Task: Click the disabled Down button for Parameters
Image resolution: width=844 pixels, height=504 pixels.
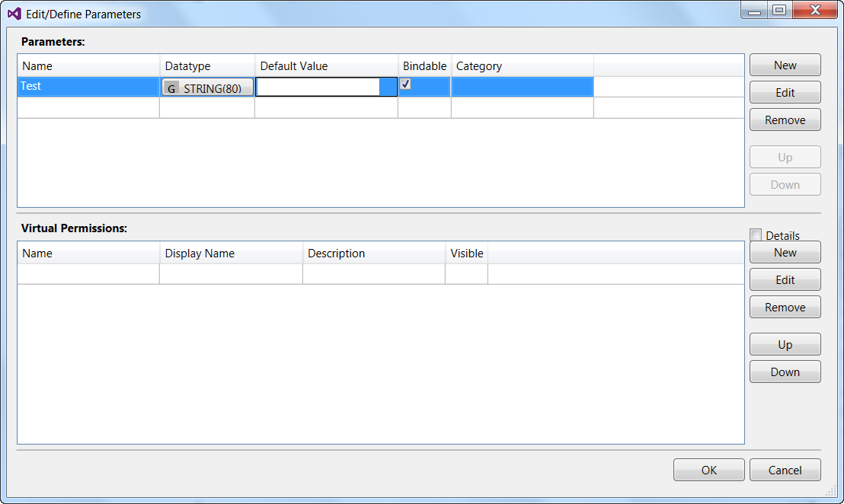Action: (x=785, y=184)
